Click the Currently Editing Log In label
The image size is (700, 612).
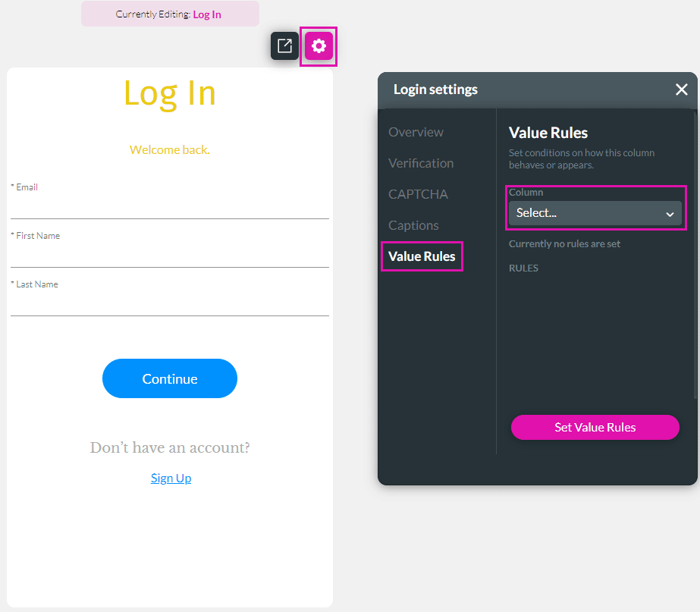tap(170, 14)
